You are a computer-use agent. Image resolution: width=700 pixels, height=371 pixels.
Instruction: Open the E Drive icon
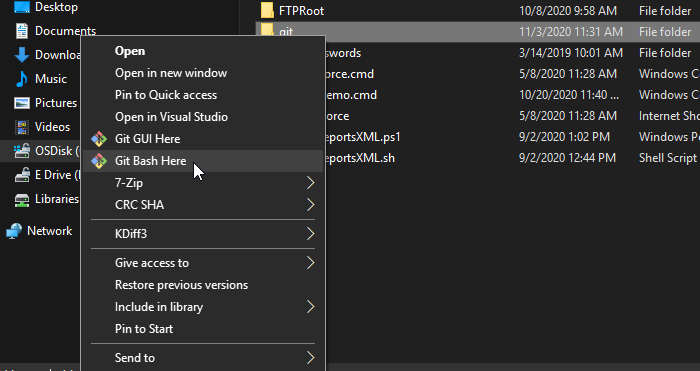point(21,175)
